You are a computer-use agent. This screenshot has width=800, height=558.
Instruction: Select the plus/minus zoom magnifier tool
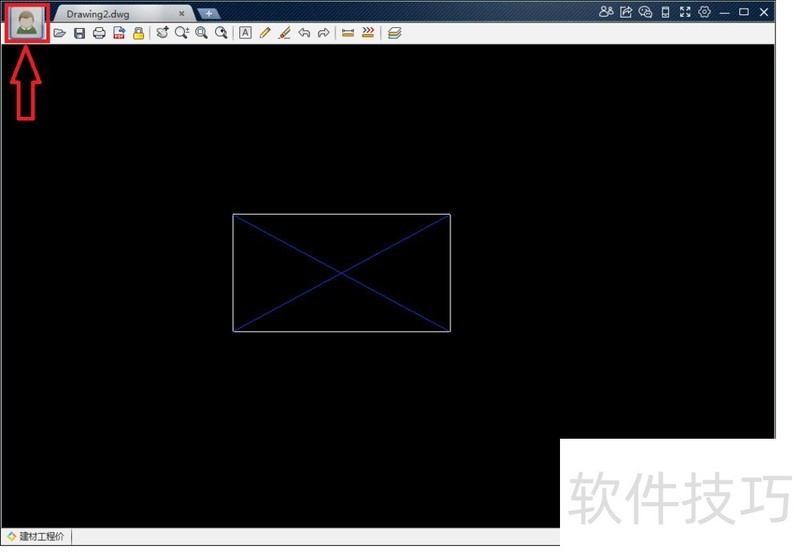coord(182,33)
